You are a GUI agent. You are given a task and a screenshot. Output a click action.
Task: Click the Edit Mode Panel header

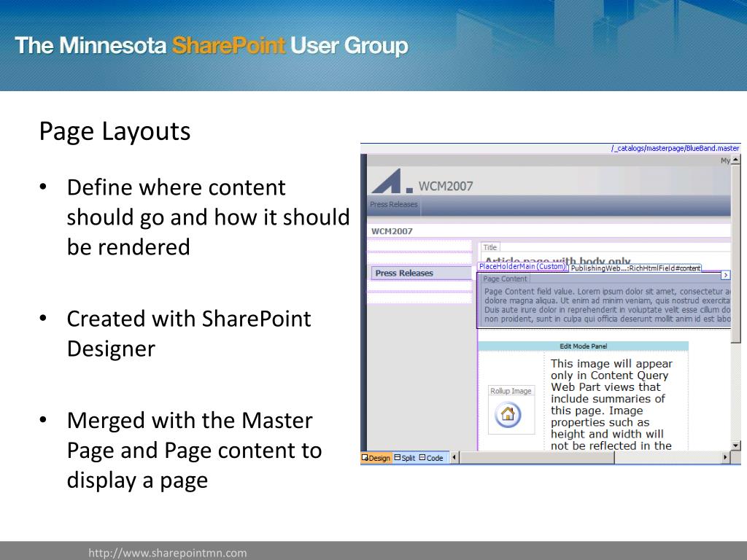[583, 346]
